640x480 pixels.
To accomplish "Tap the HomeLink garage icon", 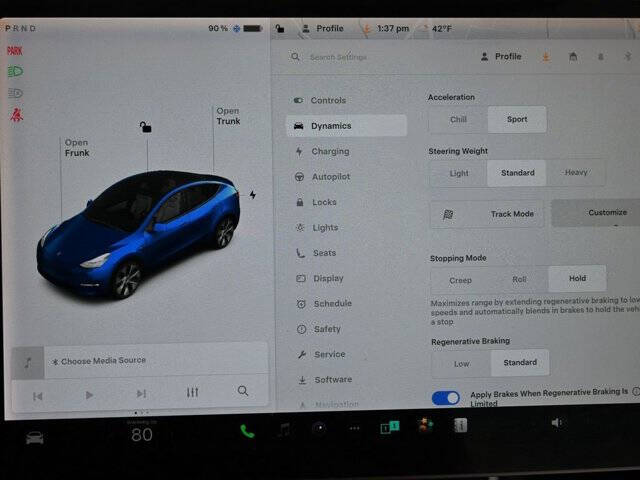I will (x=573, y=57).
